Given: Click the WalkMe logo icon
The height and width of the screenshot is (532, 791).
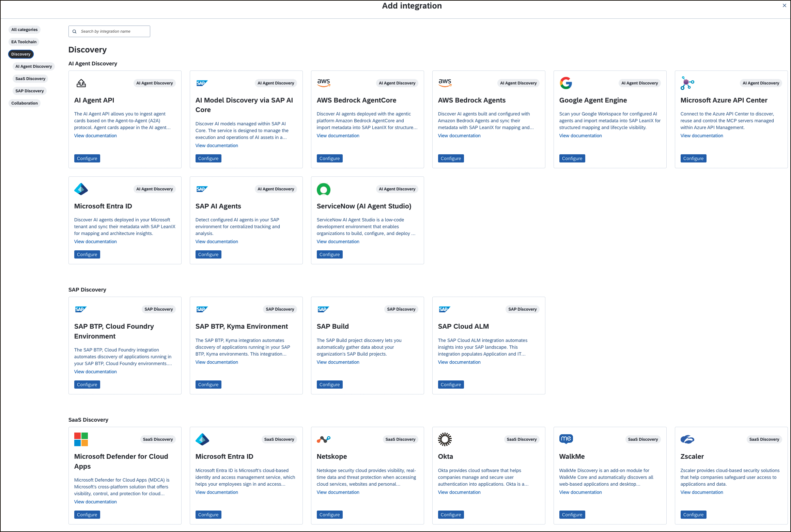Looking at the screenshot, I should tap(566, 439).
